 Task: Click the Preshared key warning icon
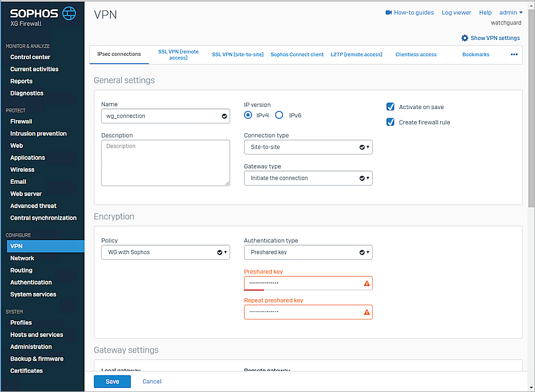366,283
